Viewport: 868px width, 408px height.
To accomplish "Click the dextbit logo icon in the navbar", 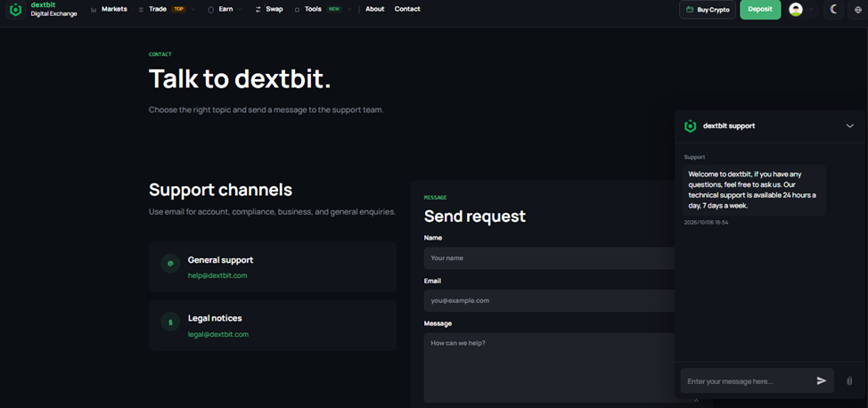I will [15, 10].
